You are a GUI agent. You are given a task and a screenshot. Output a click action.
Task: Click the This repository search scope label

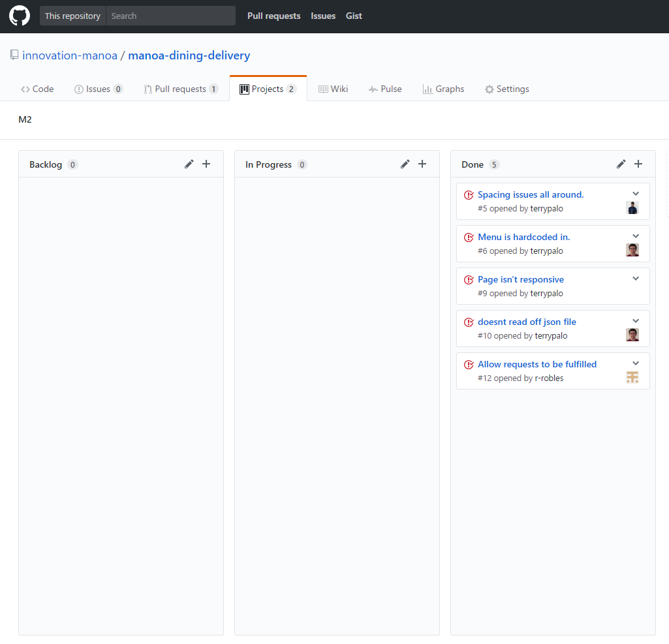(72, 16)
